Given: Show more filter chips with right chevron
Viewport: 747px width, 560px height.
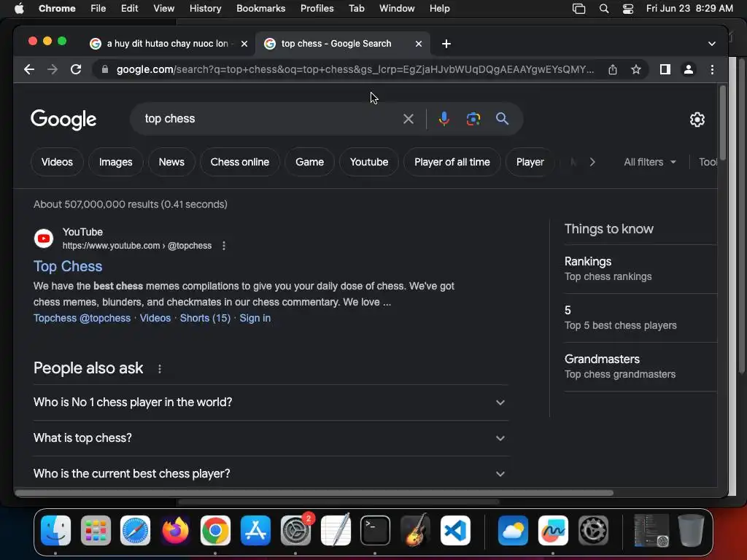Looking at the screenshot, I should 592,162.
